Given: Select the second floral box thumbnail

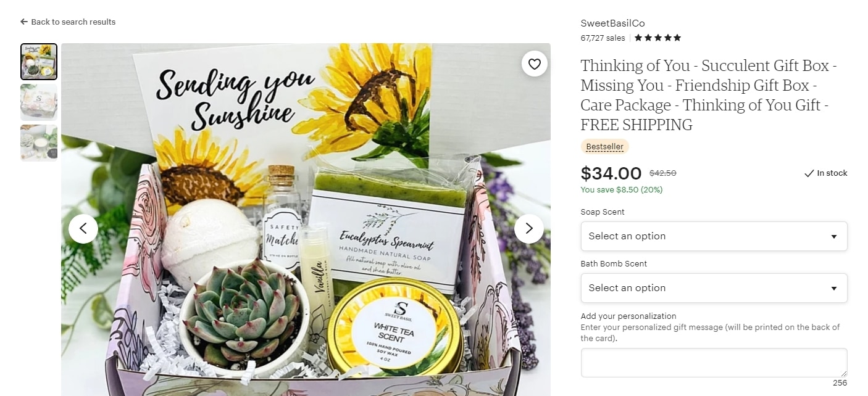Looking at the screenshot, I should point(39,102).
